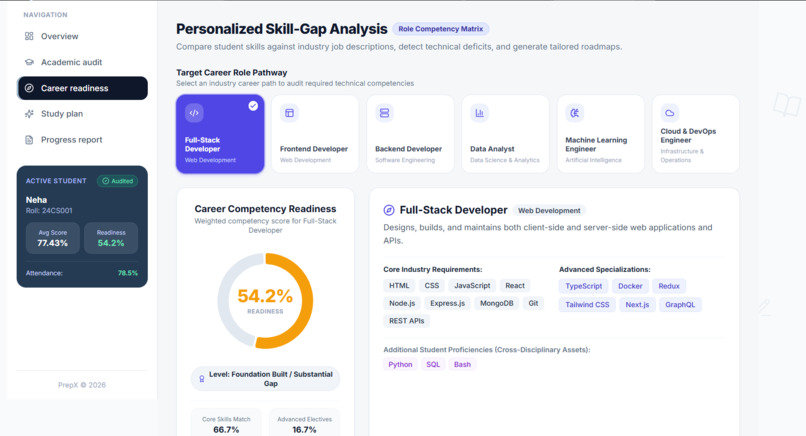
Task: Click the code icon on the Full-Stack Developer card
Action: click(x=194, y=113)
